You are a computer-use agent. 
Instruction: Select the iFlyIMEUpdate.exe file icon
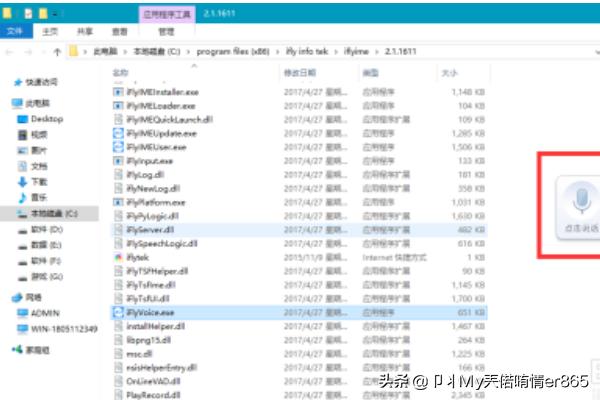[118, 133]
